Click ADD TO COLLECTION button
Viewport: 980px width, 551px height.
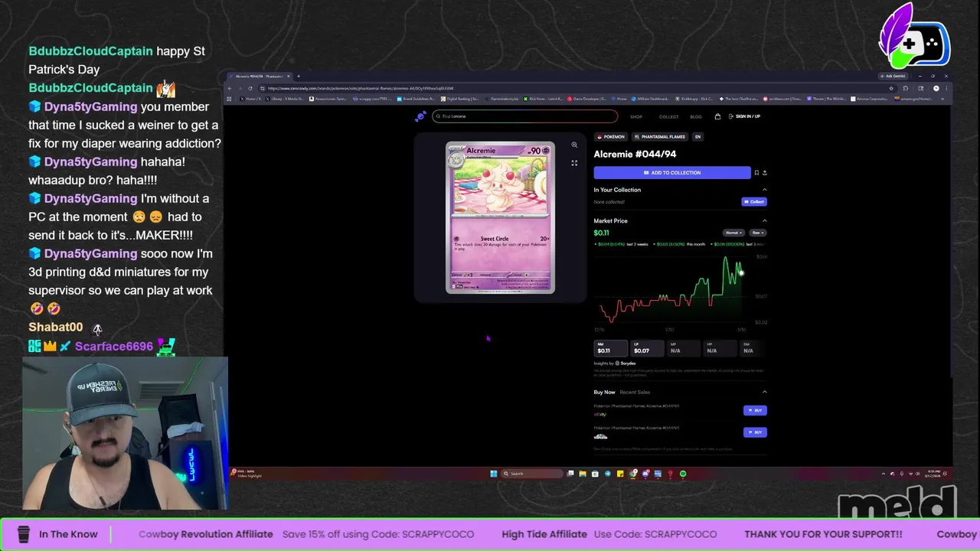point(672,173)
